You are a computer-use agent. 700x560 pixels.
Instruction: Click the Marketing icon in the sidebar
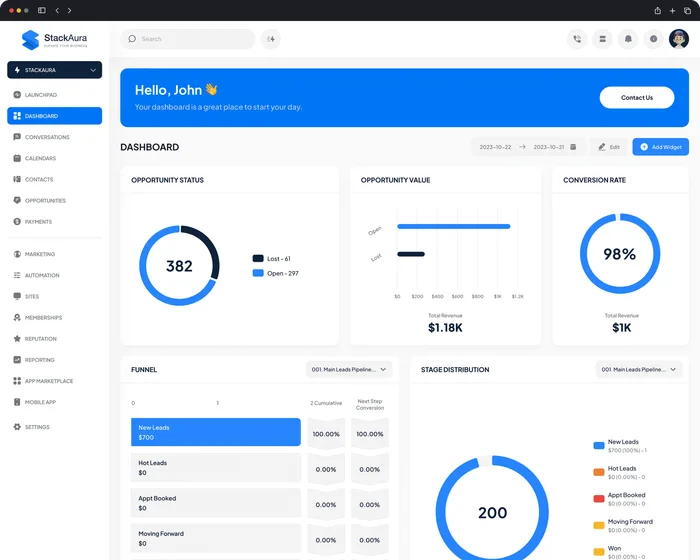click(17, 254)
